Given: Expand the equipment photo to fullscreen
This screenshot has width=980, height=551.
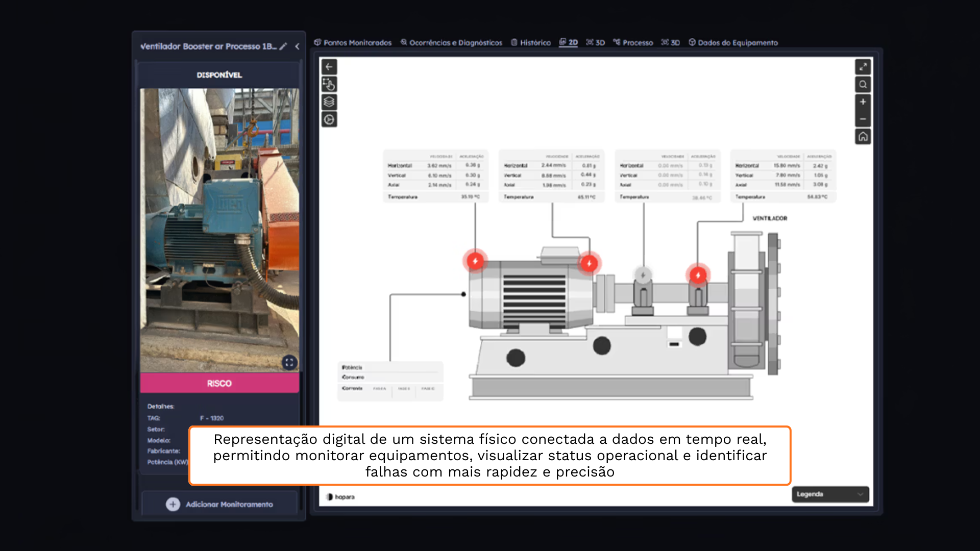Looking at the screenshot, I should (x=289, y=362).
